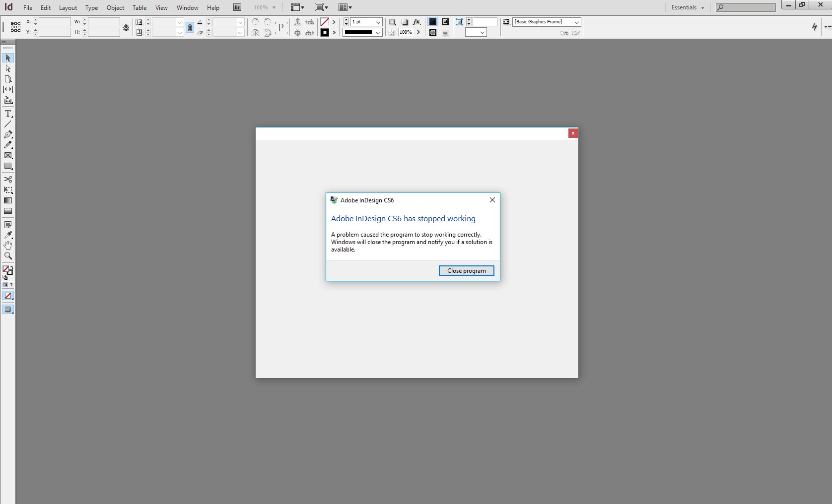Select the Selection tool arrow
The image size is (832, 504).
tap(8, 58)
